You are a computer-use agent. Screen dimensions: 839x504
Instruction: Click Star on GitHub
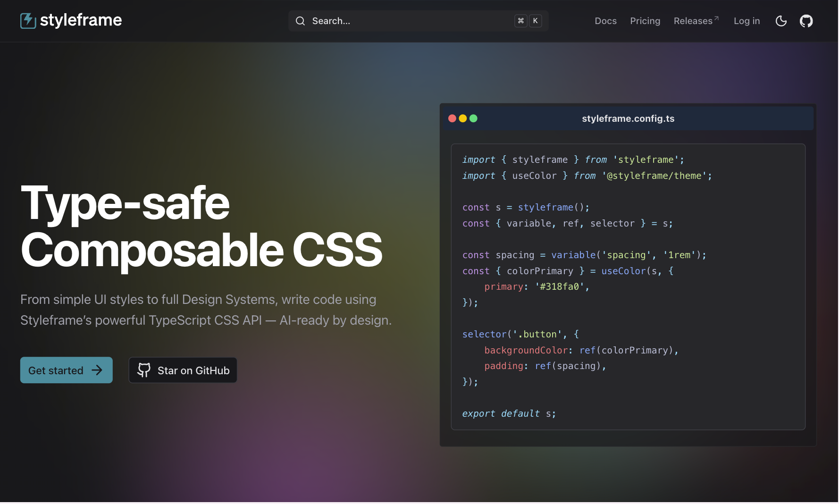click(x=183, y=370)
